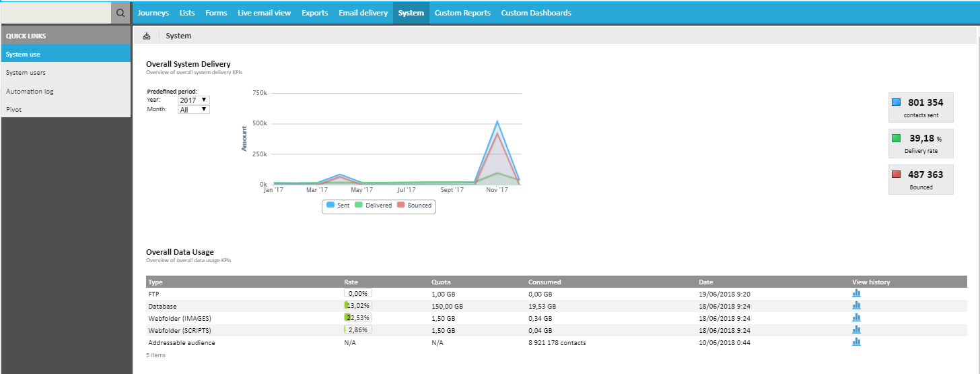
Task: Switch to the Journeys tab
Action: tap(153, 13)
